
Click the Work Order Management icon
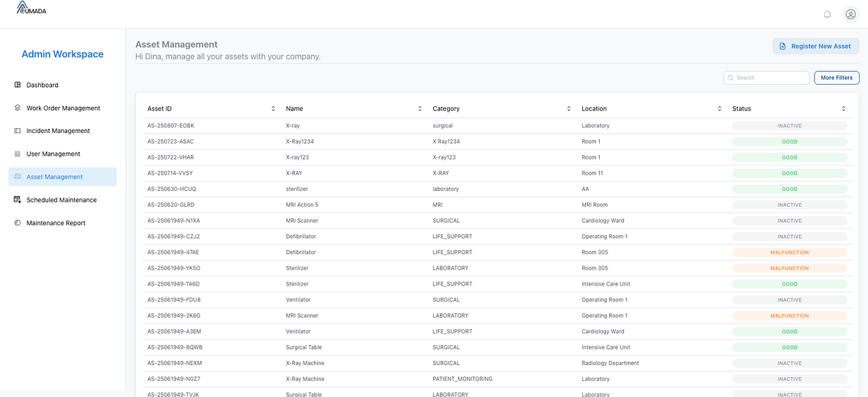coord(18,108)
